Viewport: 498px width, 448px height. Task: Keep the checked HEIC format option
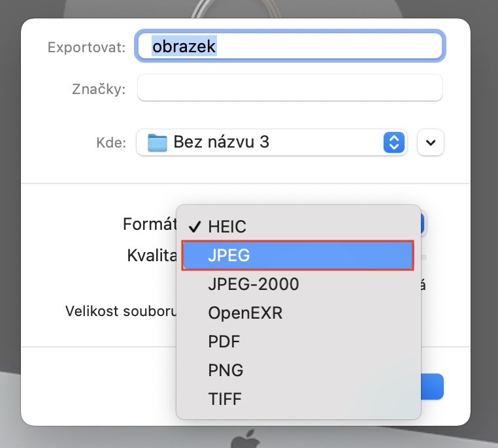[x=227, y=227]
